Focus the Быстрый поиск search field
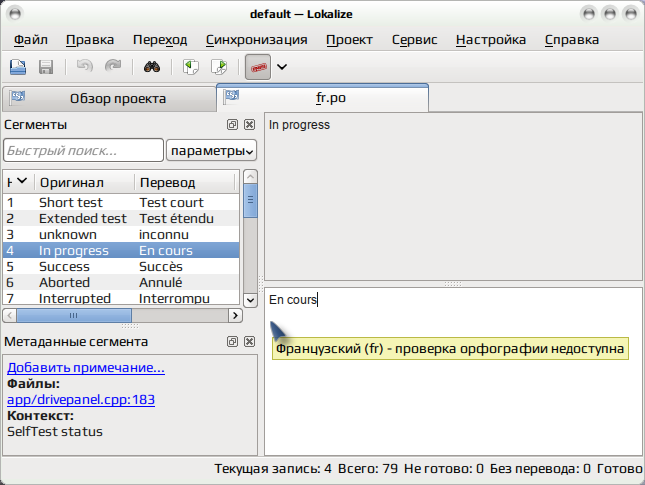This screenshot has width=645, height=485. pos(84,151)
